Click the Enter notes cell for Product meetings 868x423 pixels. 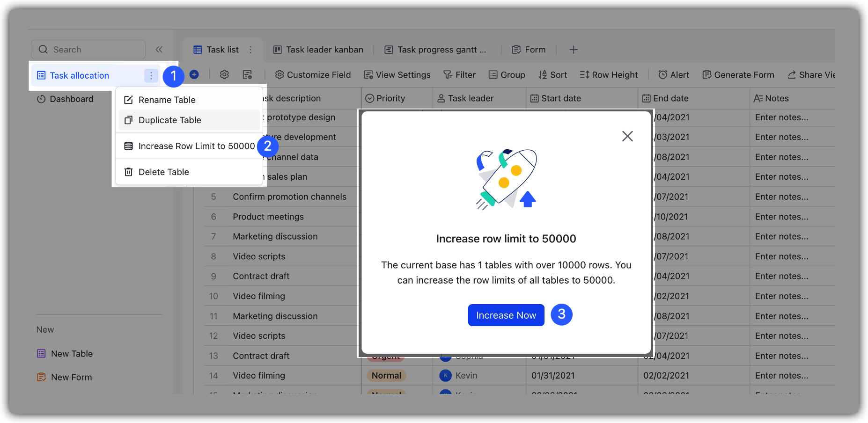pyautogui.click(x=782, y=216)
